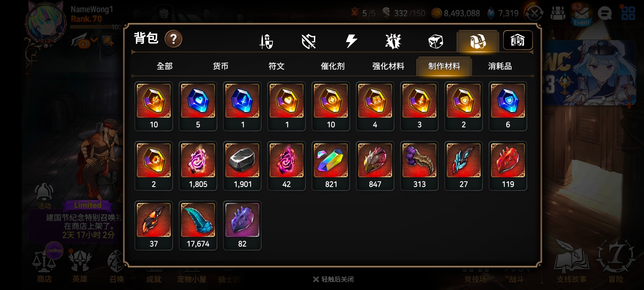Switch to the 全部 tab

point(164,66)
